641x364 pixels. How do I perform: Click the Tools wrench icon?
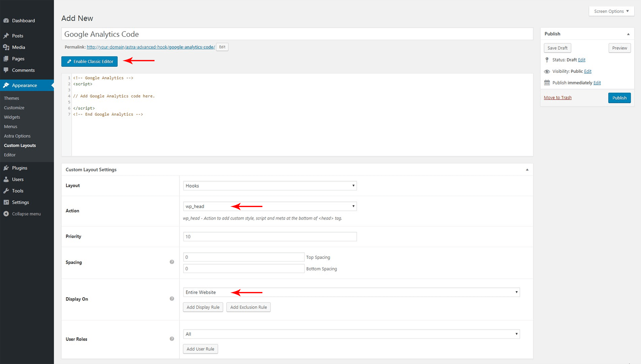(6, 191)
